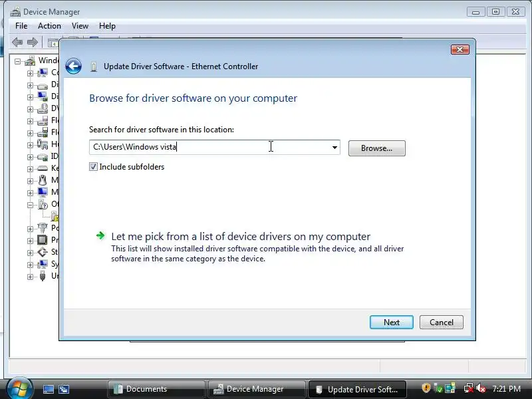Click the muted volume tray icon
The image size is (532, 399).
tap(481, 388)
